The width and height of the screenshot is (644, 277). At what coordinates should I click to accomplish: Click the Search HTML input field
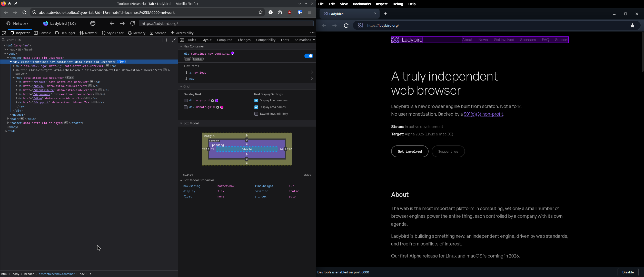coord(82,40)
